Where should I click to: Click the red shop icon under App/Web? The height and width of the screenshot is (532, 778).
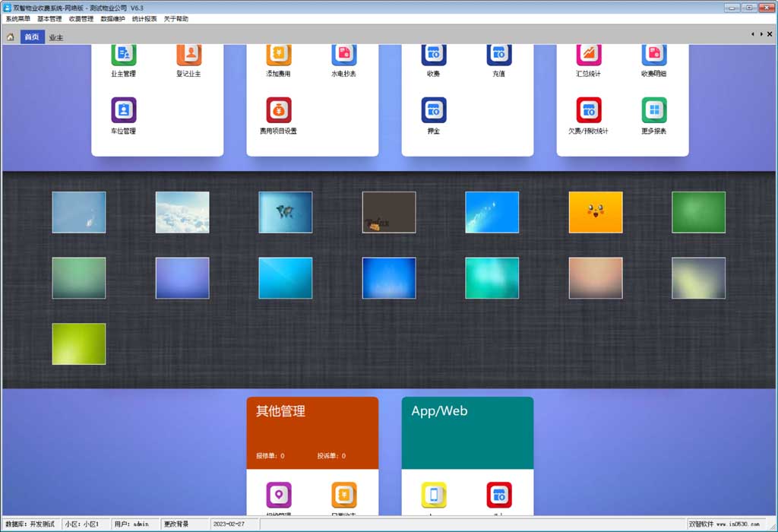tap(498, 495)
